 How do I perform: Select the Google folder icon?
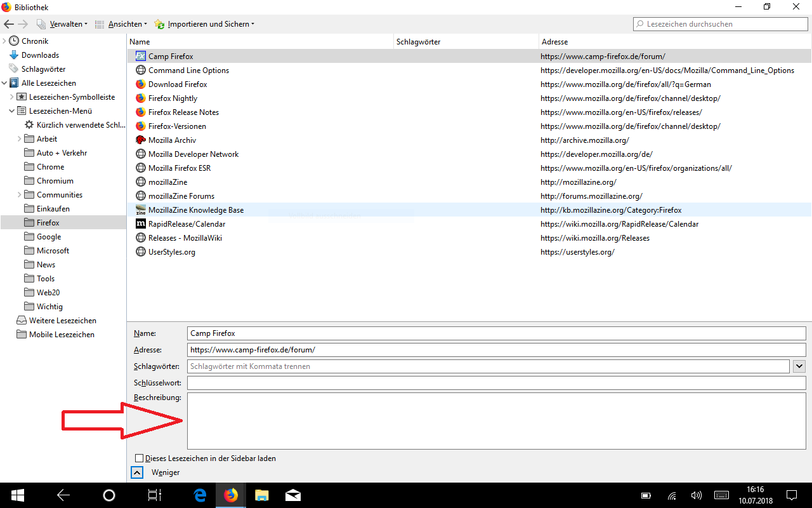click(x=29, y=237)
